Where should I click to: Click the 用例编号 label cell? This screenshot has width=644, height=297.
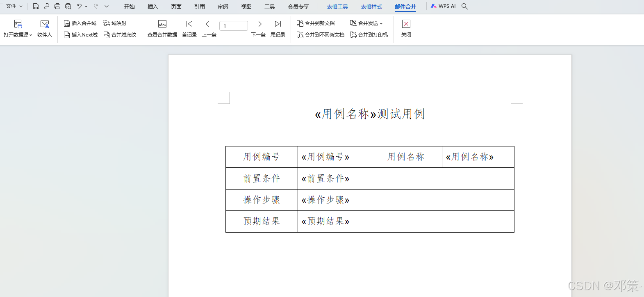pos(262,157)
